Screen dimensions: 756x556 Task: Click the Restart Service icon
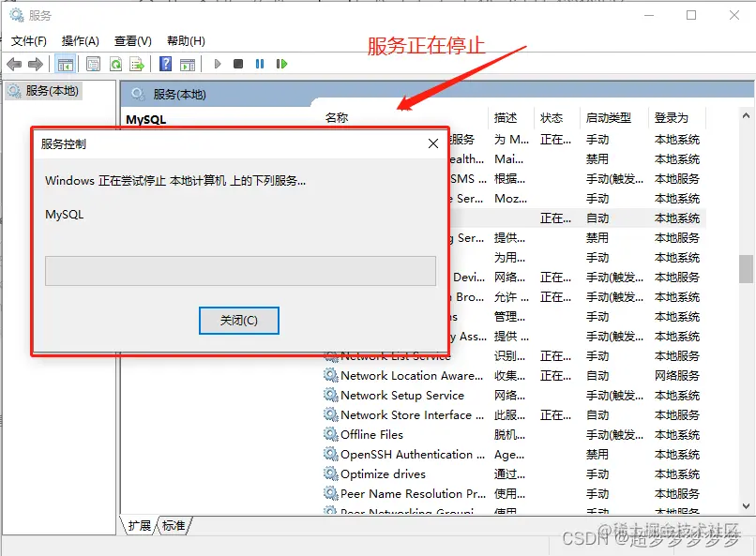(281, 64)
